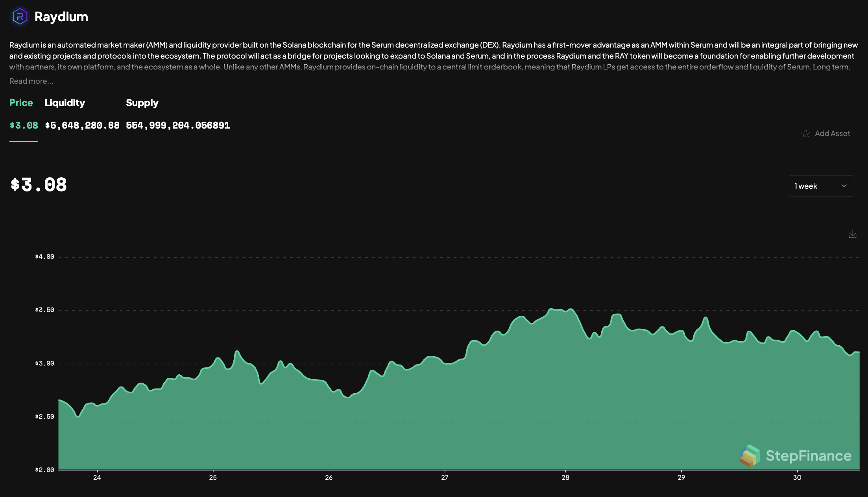Viewport: 868px width, 497px height.
Task: Click the StepFinance cube logo watermark
Action: click(x=749, y=455)
